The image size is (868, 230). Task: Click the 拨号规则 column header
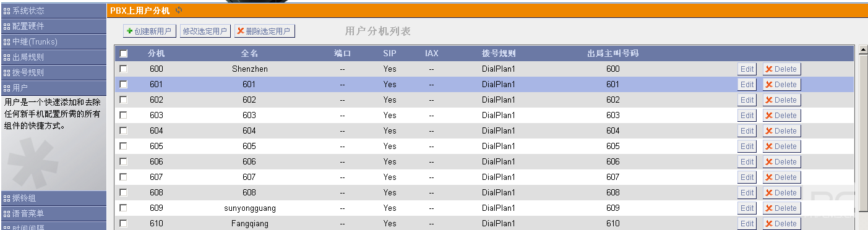(x=499, y=54)
